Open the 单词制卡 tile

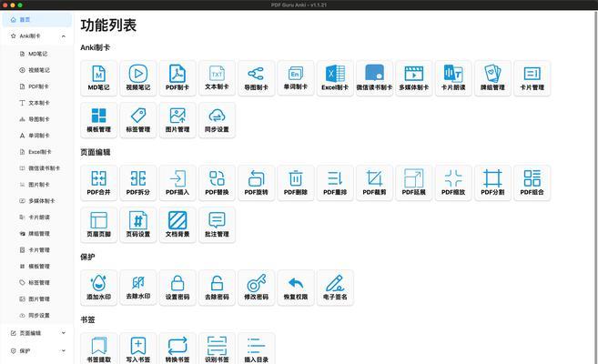click(x=296, y=78)
